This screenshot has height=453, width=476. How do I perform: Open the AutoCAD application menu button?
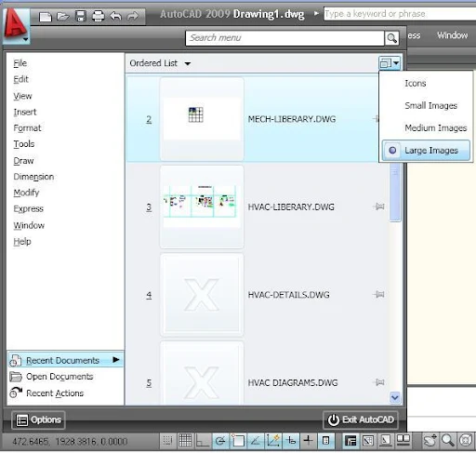click(16, 26)
